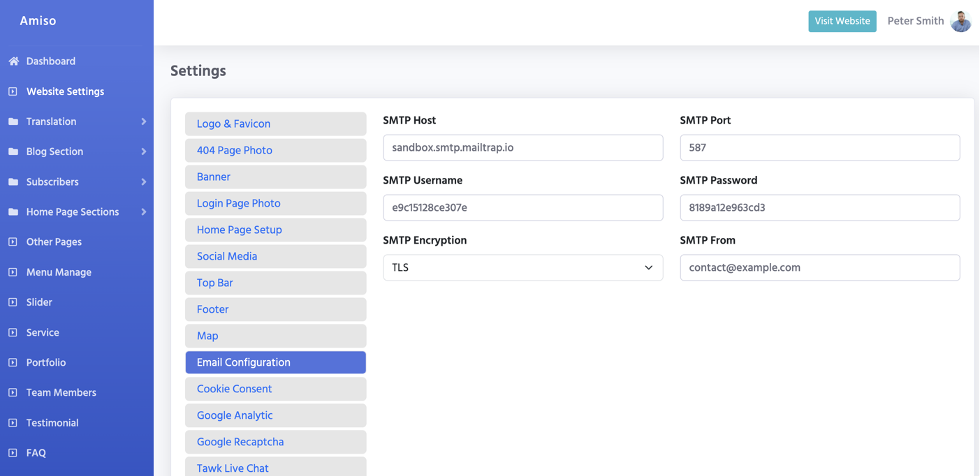Expand the Translation submenu chevron

click(143, 121)
